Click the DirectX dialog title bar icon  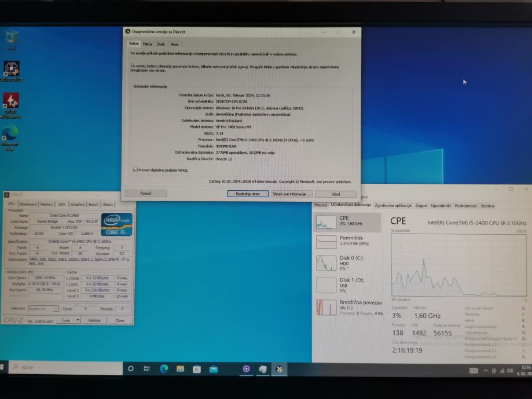(x=128, y=32)
